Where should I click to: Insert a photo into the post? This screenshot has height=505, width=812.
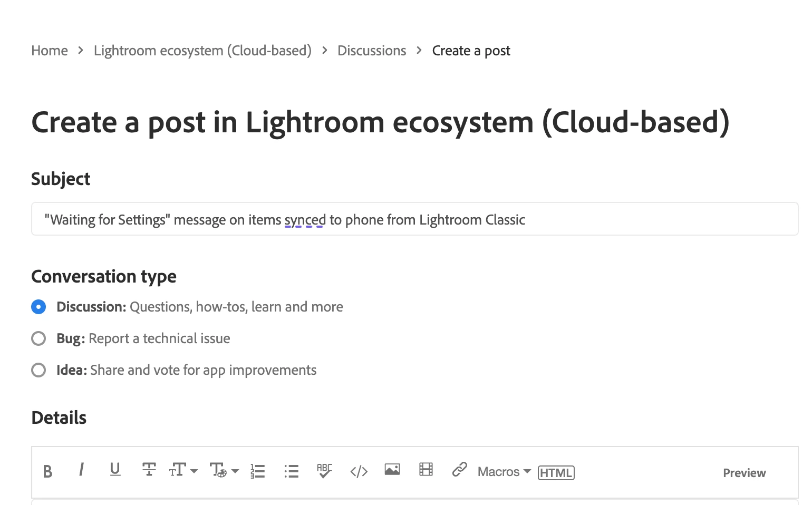coord(392,469)
